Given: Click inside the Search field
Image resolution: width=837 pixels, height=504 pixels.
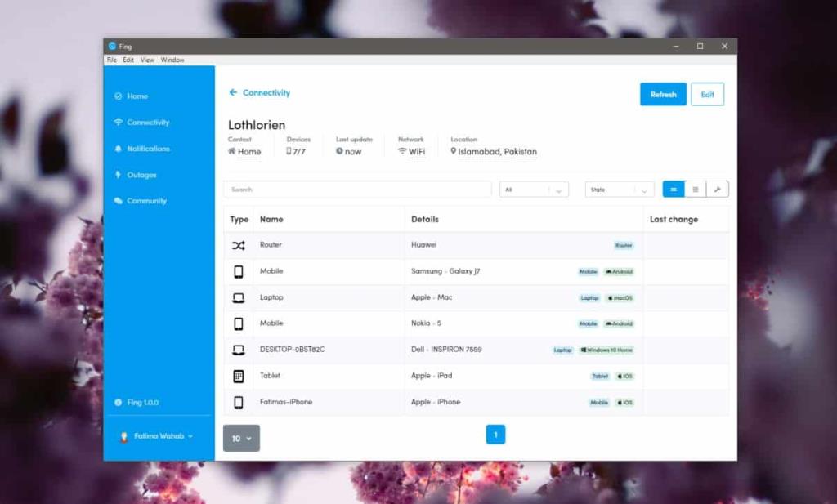Looking at the screenshot, I should 357,189.
